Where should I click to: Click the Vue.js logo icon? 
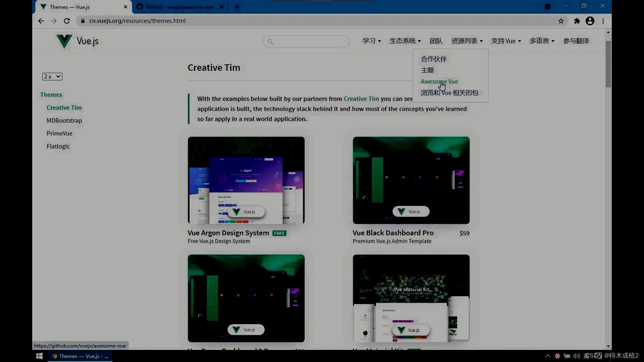[64, 41]
